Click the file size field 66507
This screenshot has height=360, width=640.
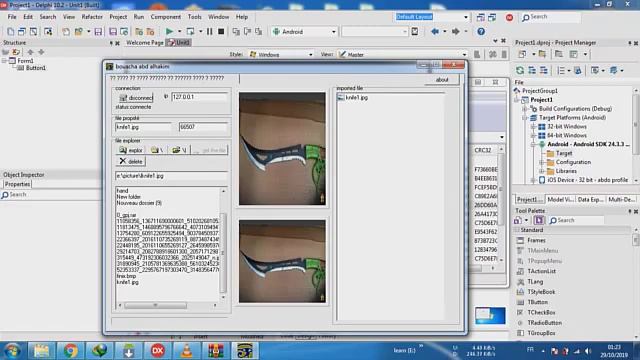pyautogui.click(x=203, y=127)
